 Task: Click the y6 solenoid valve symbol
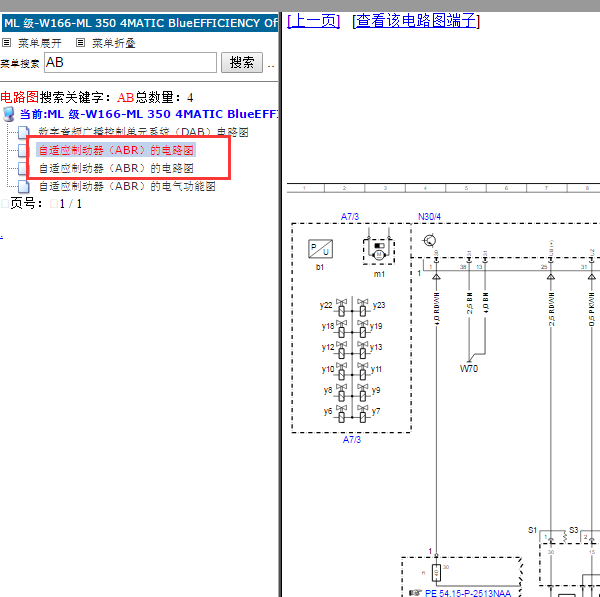click(x=341, y=413)
